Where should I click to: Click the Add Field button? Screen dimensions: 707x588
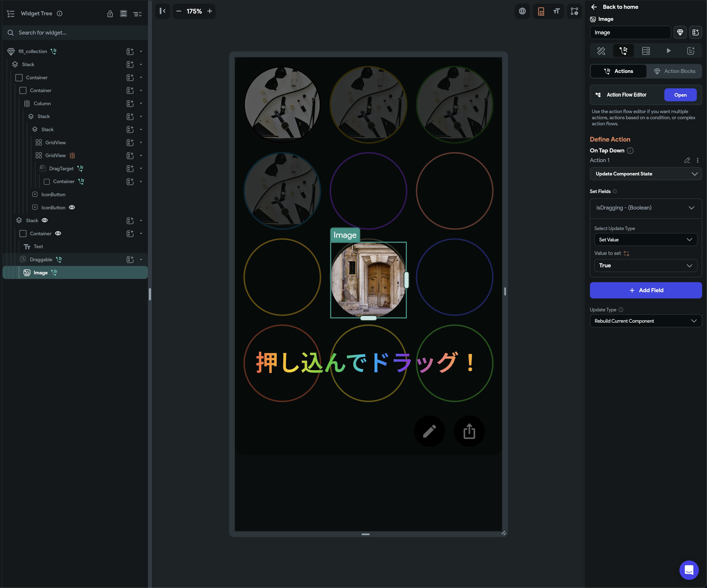click(645, 290)
